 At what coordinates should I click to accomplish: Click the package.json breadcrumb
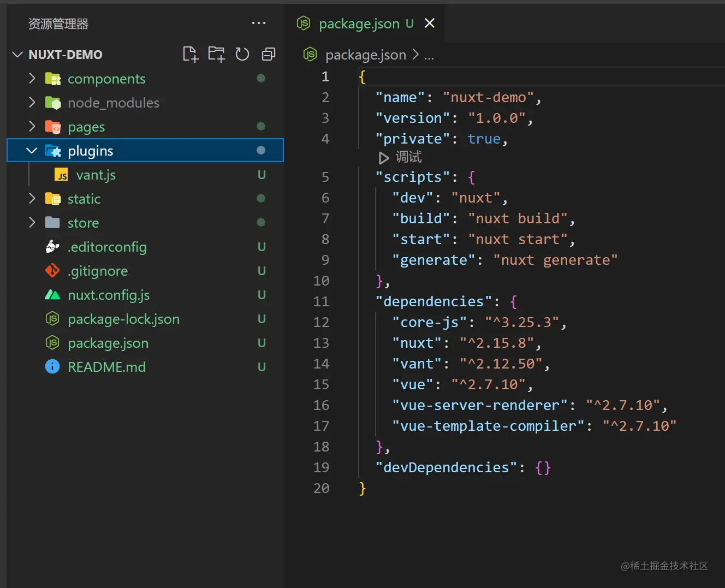[365, 55]
